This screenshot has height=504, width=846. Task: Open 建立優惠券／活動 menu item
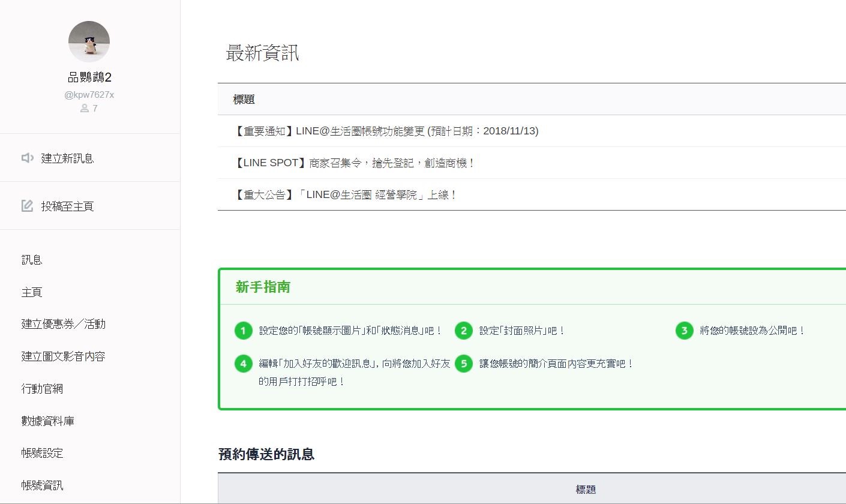(x=64, y=324)
